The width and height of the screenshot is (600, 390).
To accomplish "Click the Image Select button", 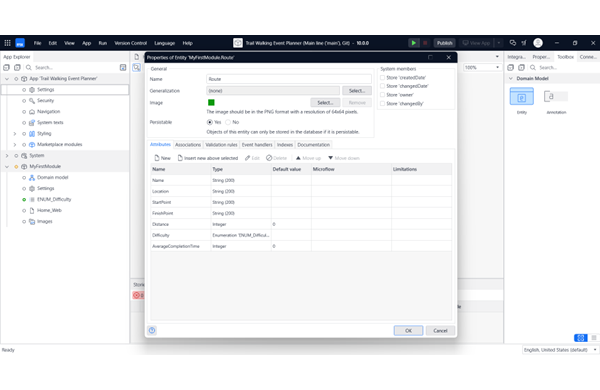I will (x=325, y=103).
